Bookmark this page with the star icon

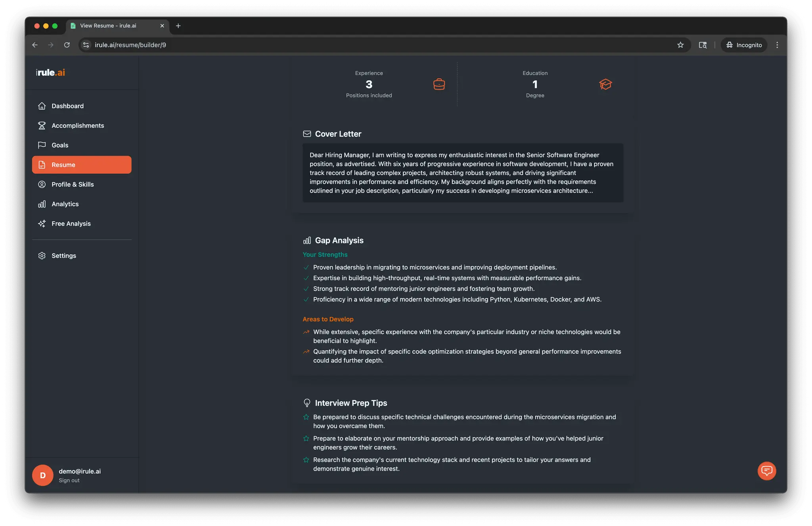click(x=680, y=45)
